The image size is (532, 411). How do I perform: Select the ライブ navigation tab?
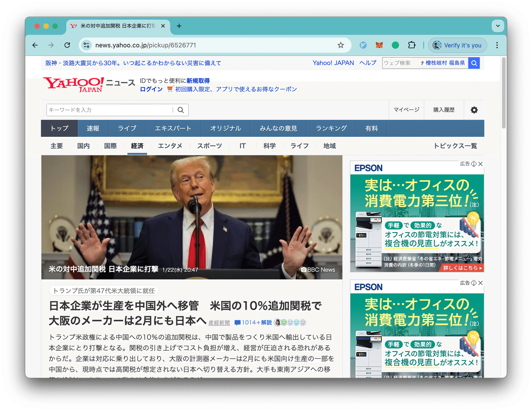click(x=127, y=128)
